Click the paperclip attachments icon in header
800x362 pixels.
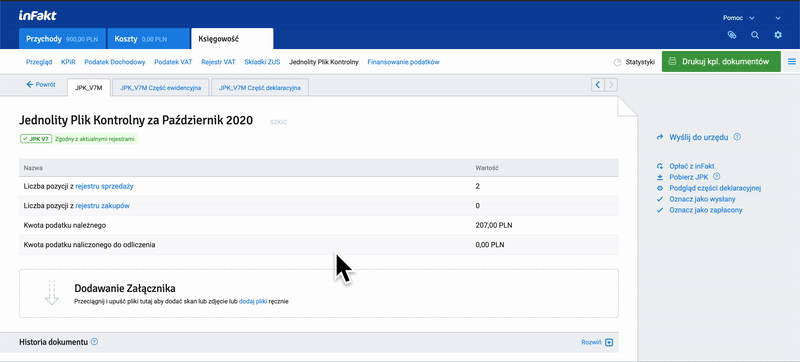point(732,35)
